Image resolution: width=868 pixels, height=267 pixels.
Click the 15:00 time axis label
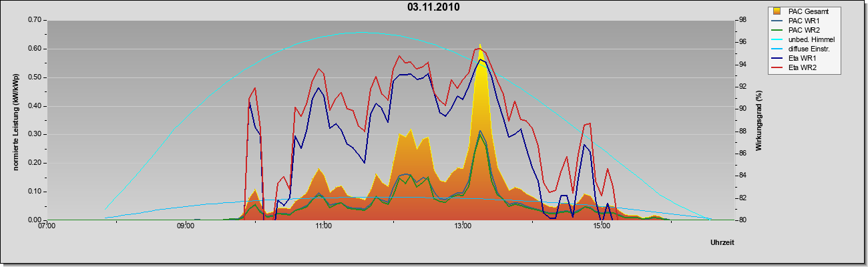tap(602, 226)
